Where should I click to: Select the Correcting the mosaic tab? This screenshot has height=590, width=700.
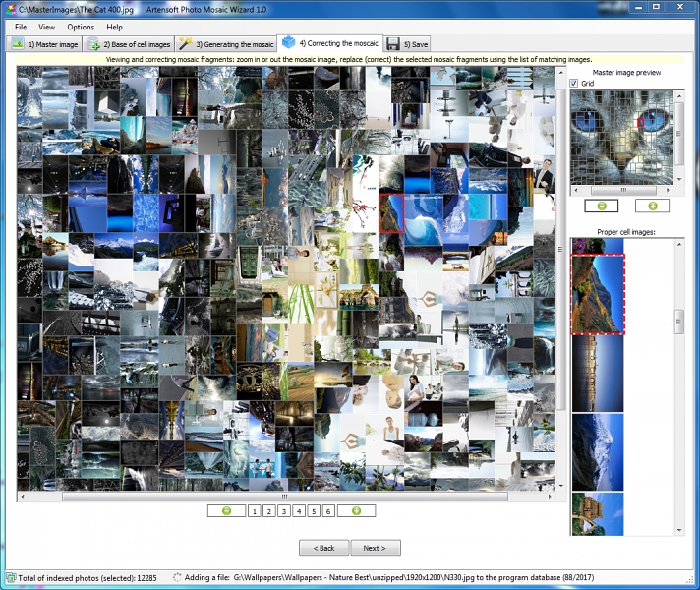point(330,43)
